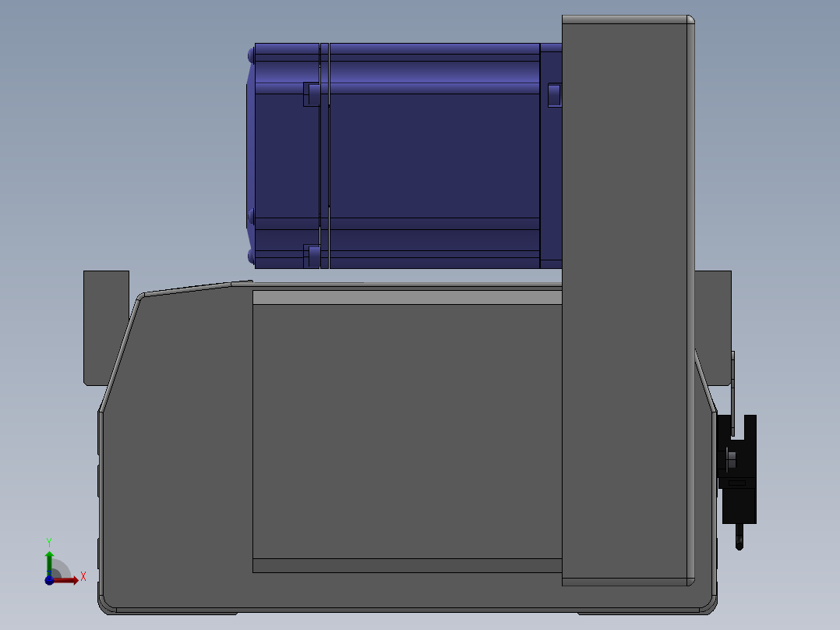Select the motor front flange beside the plate
Image resolution: width=840 pixels, height=630 pixels.
coord(551,155)
